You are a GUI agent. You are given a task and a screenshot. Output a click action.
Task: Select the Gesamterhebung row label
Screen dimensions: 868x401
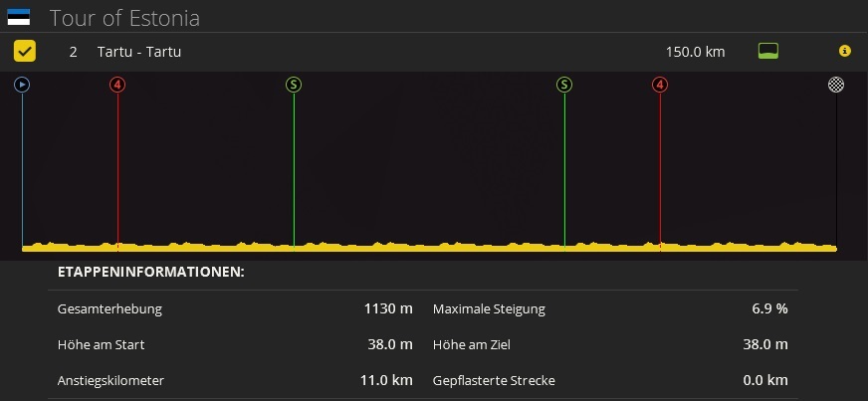pos(109,308)
